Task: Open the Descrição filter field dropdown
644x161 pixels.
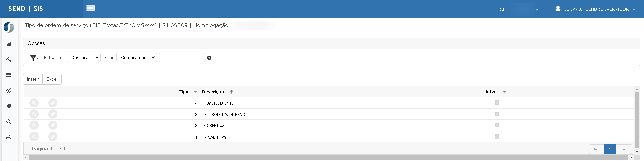Action: 84,58
